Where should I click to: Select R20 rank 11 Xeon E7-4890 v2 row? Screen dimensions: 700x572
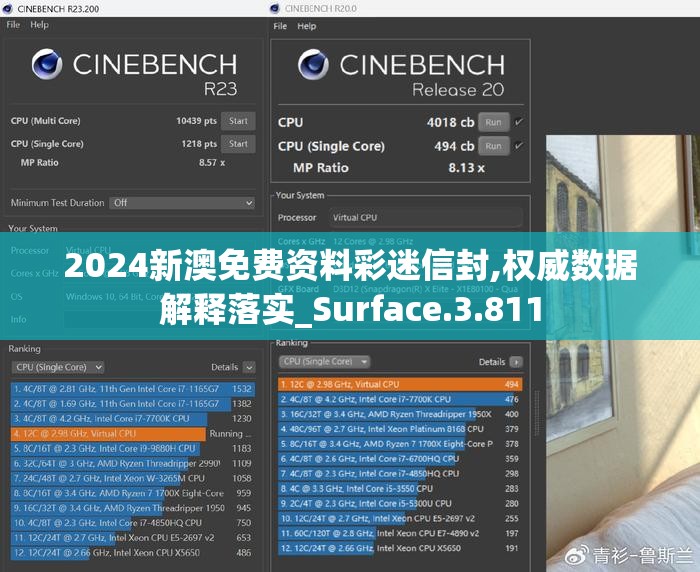click(x=400, y=533)
